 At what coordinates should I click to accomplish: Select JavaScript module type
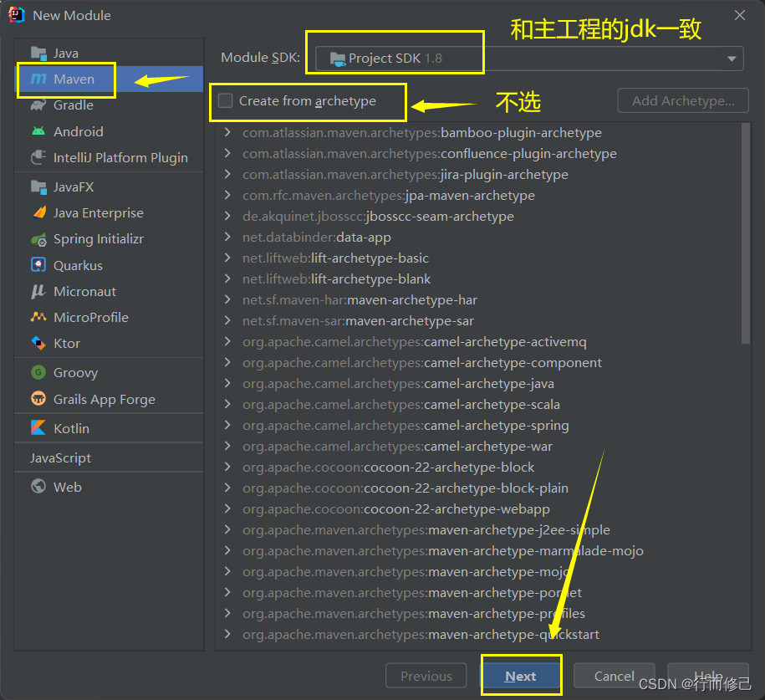[x=109, y=457]
